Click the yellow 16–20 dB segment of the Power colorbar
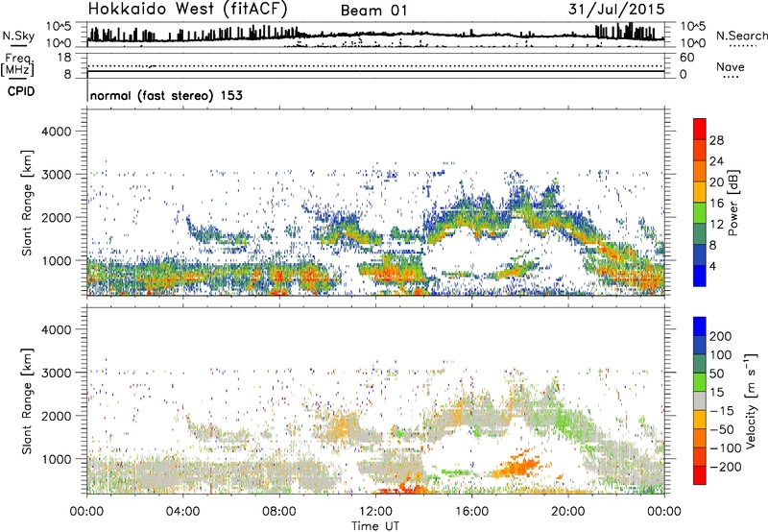Viewport: 768px width, 532px height. pos(700,192)
